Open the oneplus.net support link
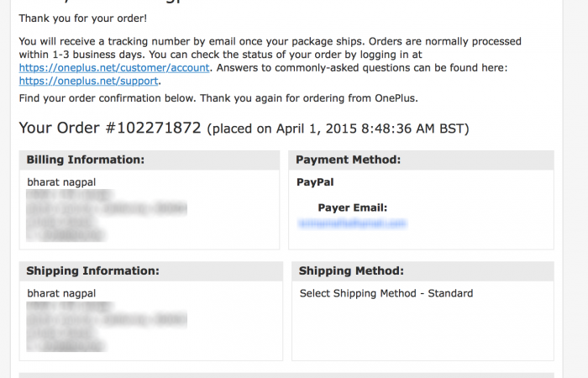This screenshot has width=588, height=378. point(88,81)
